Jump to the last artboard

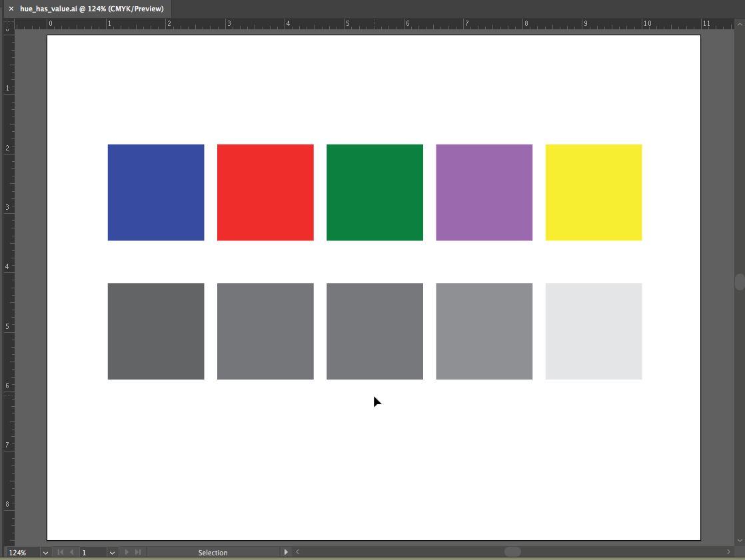click(x=138, y=552)
